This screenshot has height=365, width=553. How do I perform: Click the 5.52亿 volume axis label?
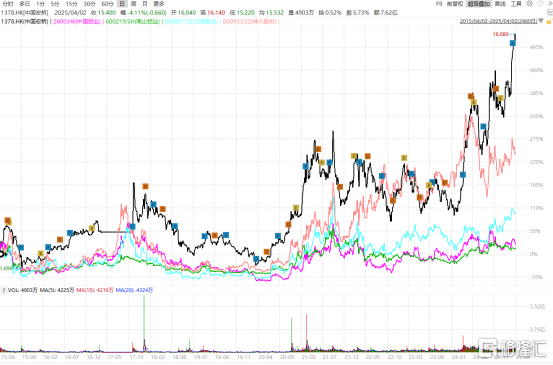coord(537,306)
